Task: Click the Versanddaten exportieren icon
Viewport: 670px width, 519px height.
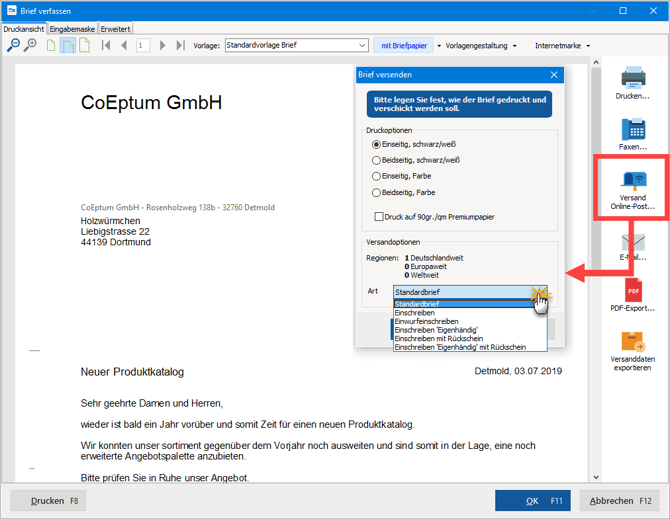Action: 633,343
